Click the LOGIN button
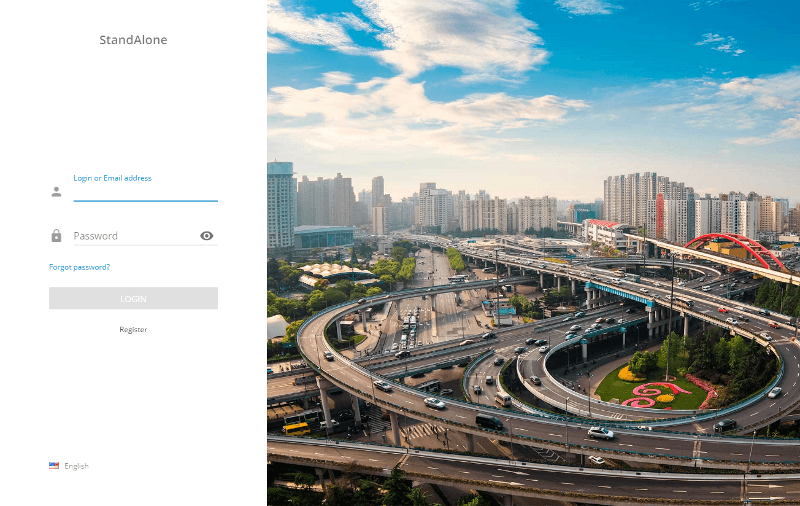This screenshot has height=506, width=800. [133, 298]
